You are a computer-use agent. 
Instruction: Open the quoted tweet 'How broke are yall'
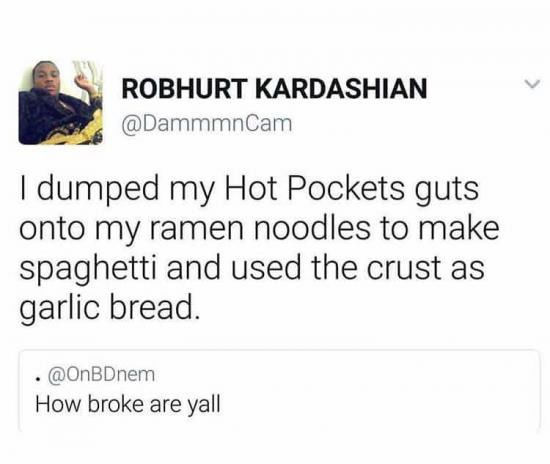tap(128, 404)
